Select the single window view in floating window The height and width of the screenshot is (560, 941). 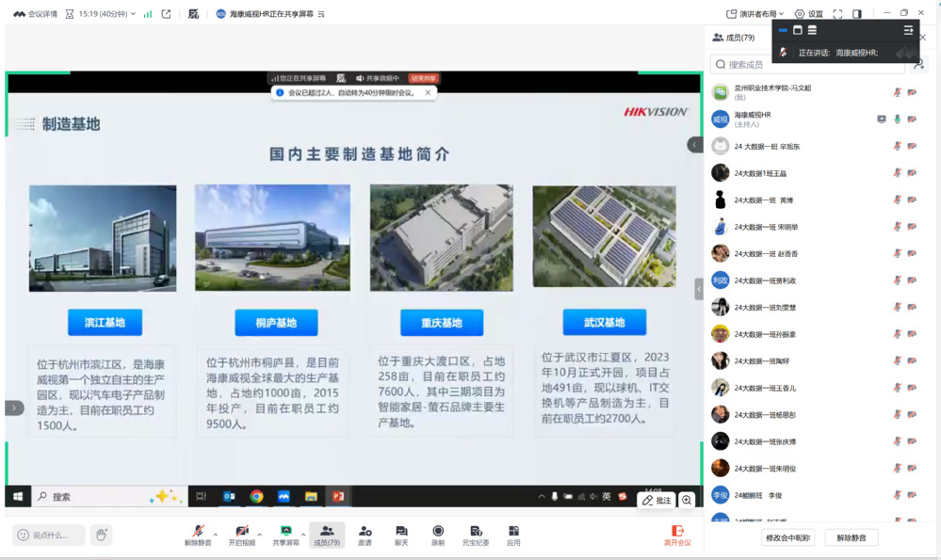[798, 30]
